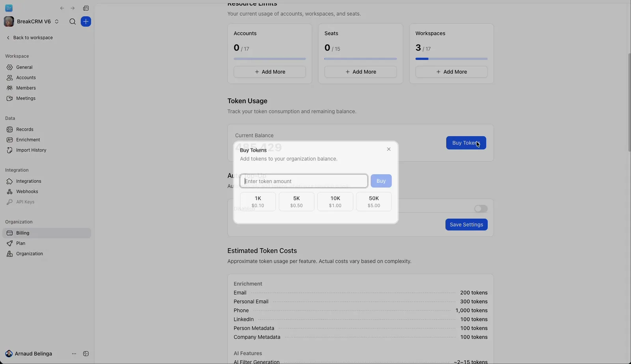Click Save Settings button
The width and height of the screenshot is (631, 364).
(x=467, y=225)
